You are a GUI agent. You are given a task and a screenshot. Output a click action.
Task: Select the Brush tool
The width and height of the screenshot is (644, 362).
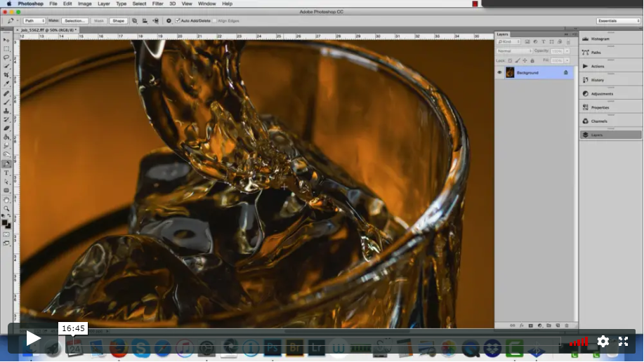6,102
